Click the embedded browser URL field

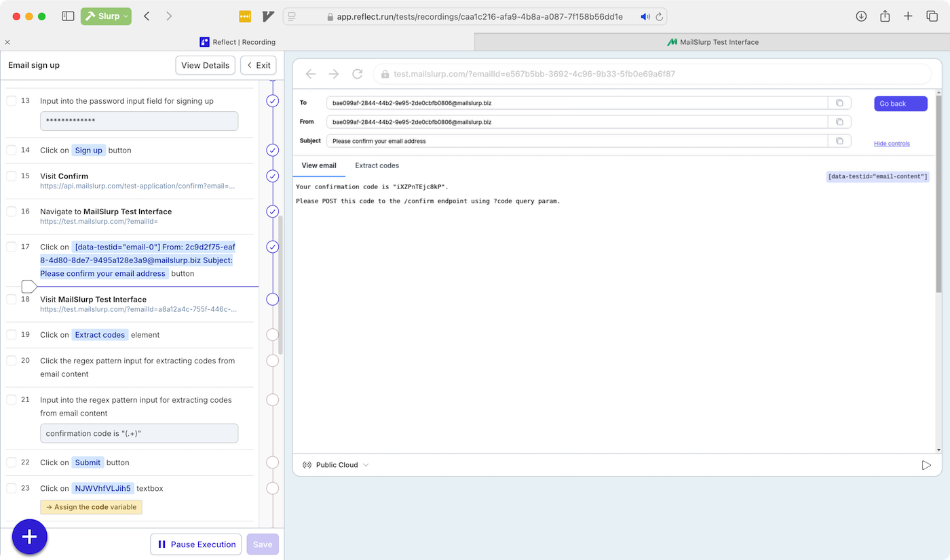(x=652, y=74)
